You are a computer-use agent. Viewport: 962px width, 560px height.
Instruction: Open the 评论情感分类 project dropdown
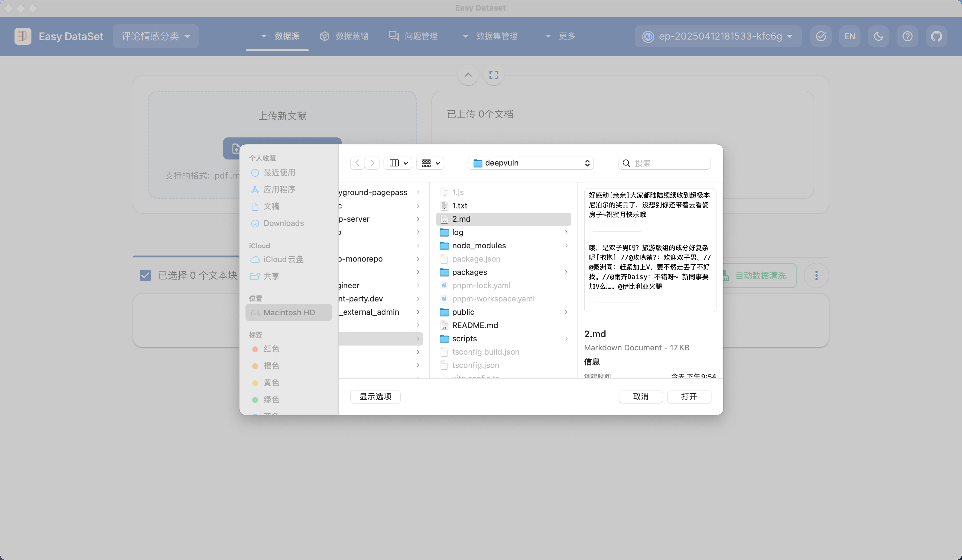pos(155,36)
